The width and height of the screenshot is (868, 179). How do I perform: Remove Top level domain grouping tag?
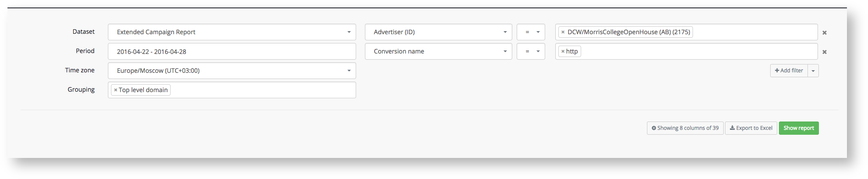pos(115,90)
